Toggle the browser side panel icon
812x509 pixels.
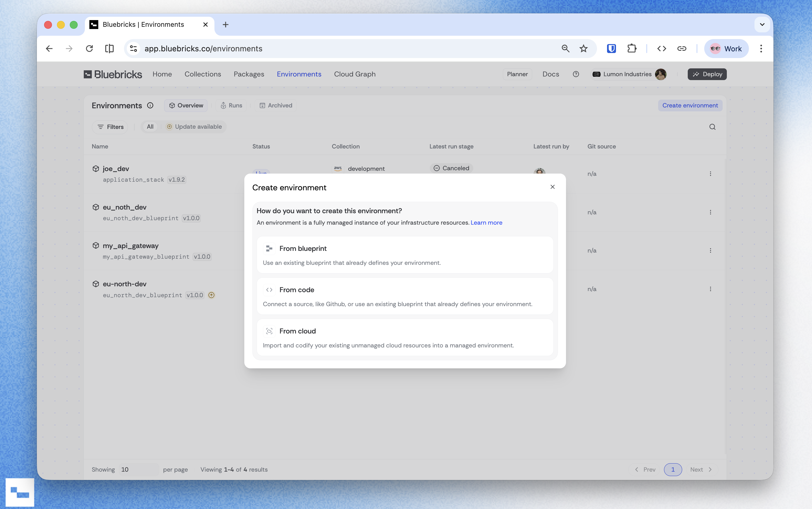[109, 49]
